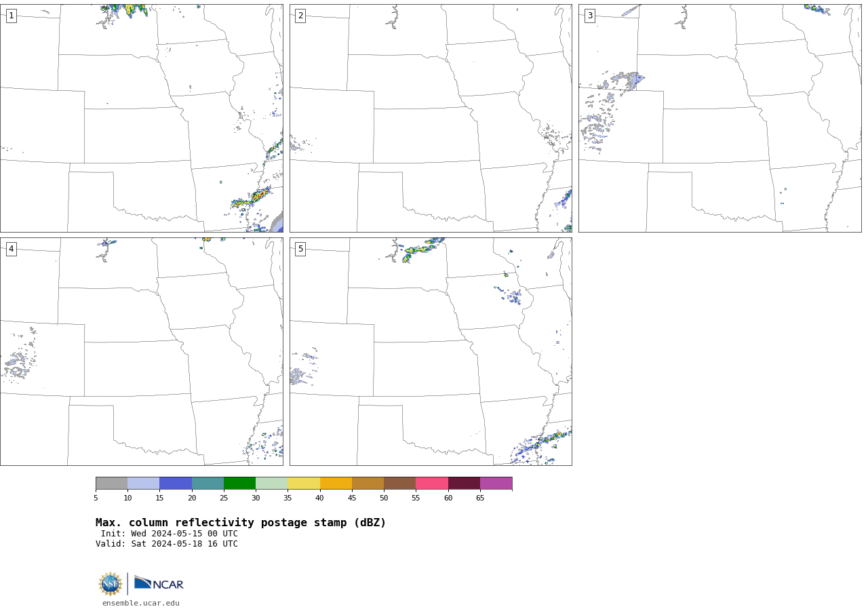Click the pale green 30-35 dBZ swatch
868x611 pixels.
[271, 483]
